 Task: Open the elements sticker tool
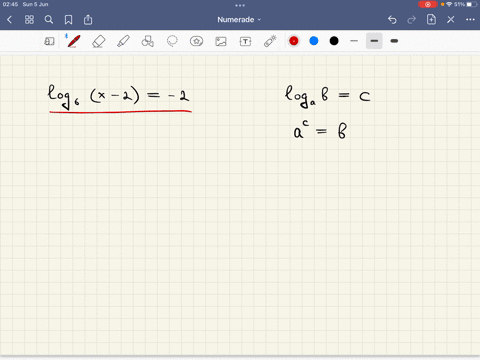point(196,41)
